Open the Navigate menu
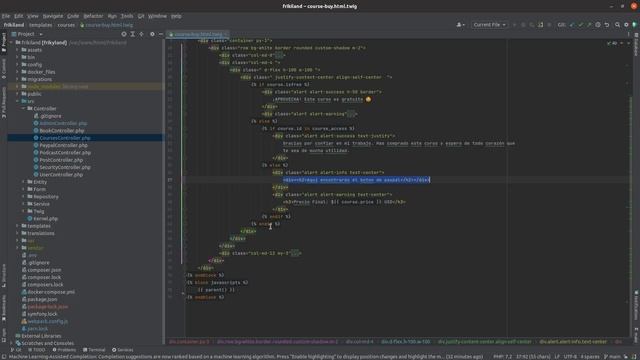640x360 pixels. point(53,16)
